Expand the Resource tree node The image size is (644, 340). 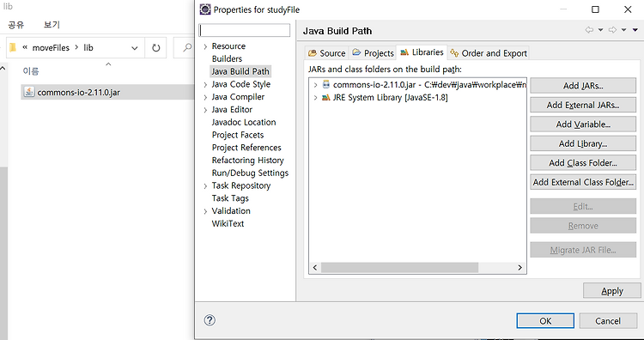pos(205,46)
